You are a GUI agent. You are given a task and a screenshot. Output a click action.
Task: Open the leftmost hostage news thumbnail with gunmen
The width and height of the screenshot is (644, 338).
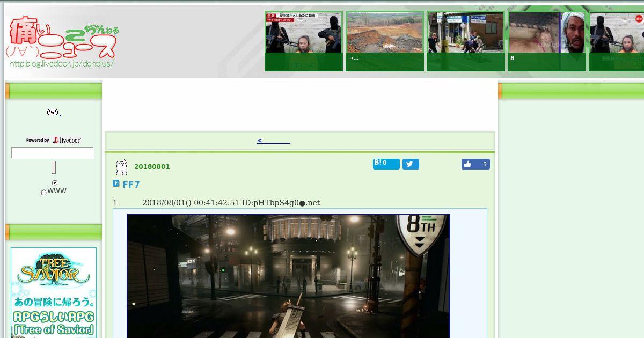pos(304,41)
